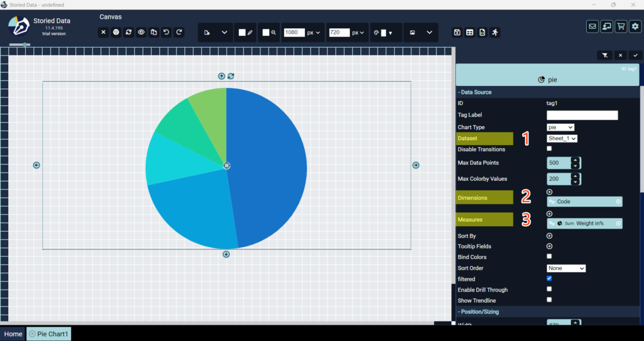Click the running figure icon
This screenshot has width=644, height=341.
pyautogui.click(x=495, y=32)
